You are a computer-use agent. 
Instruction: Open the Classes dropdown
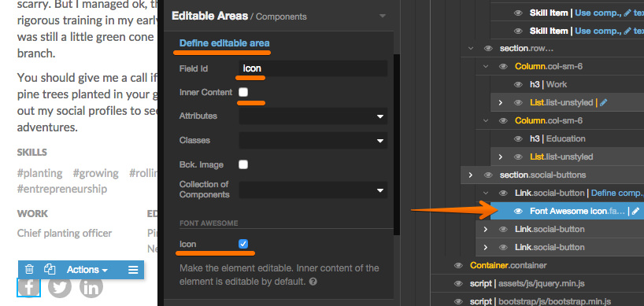313,140
